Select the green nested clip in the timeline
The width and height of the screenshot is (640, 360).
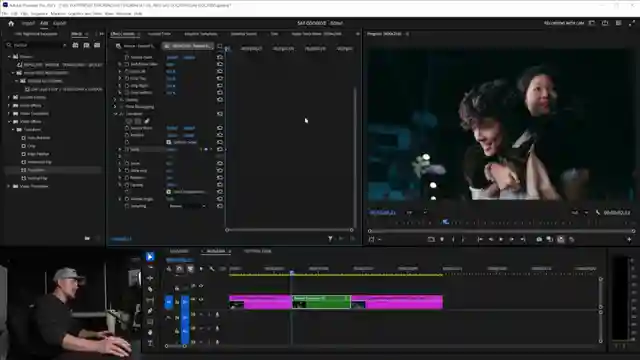coord(321,302)
